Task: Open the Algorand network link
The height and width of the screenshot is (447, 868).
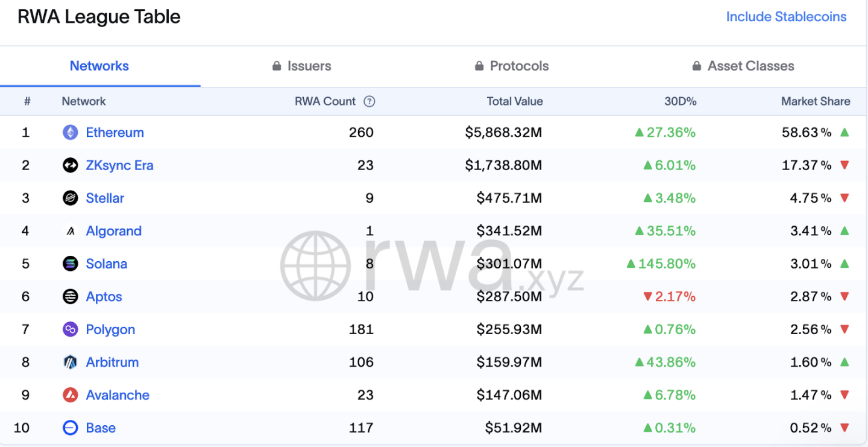Action: [x=113, y=231]
